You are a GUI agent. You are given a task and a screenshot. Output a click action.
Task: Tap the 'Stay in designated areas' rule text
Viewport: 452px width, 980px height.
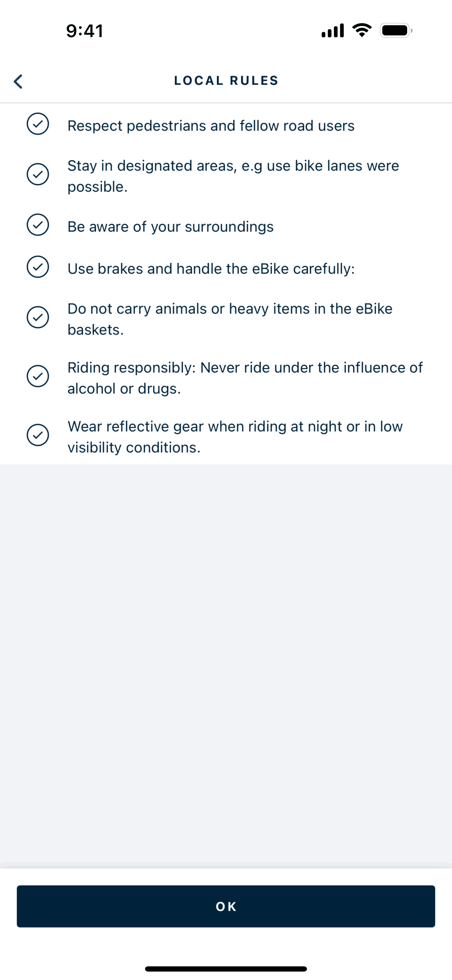click(233, 176)
